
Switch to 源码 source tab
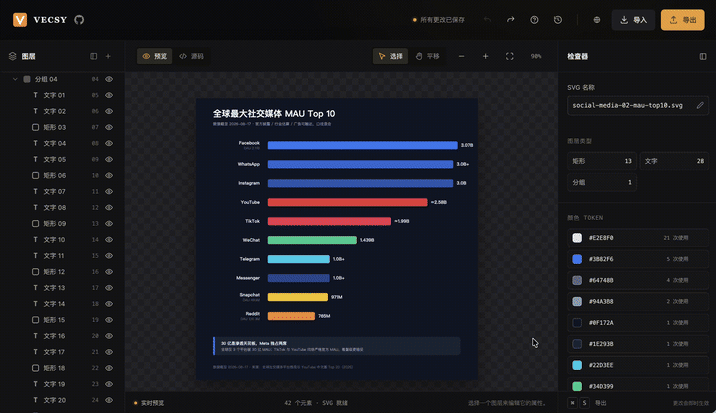(x=191, y=56)
